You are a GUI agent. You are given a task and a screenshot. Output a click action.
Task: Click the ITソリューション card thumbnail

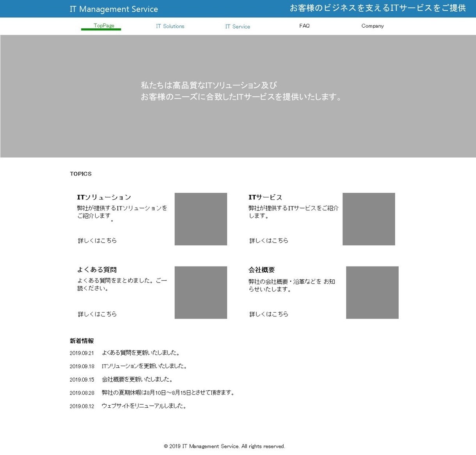coord(201,219)
